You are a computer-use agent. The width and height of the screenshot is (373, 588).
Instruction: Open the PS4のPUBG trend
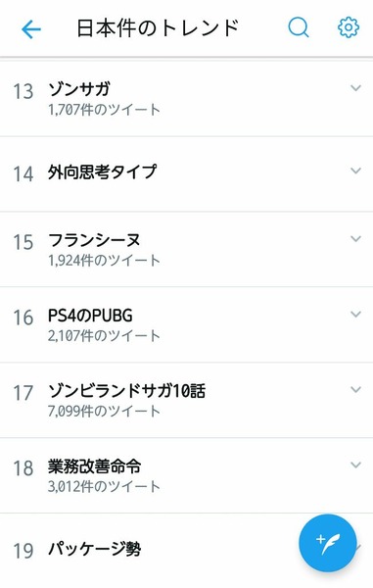click(186, 325)
